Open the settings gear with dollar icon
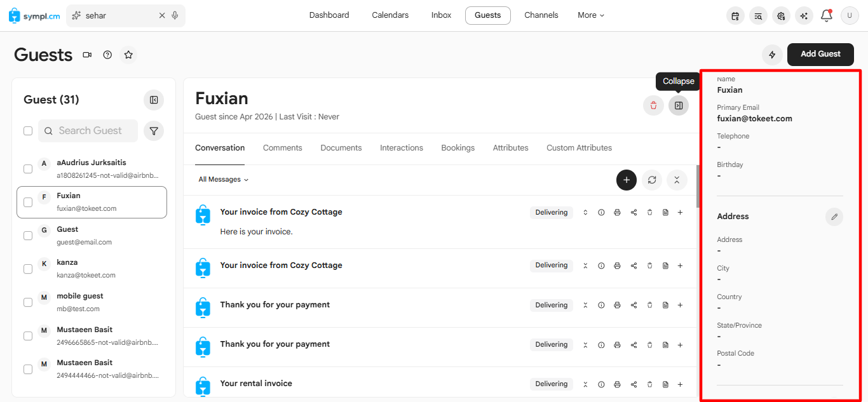 click(x=781, y=16)
